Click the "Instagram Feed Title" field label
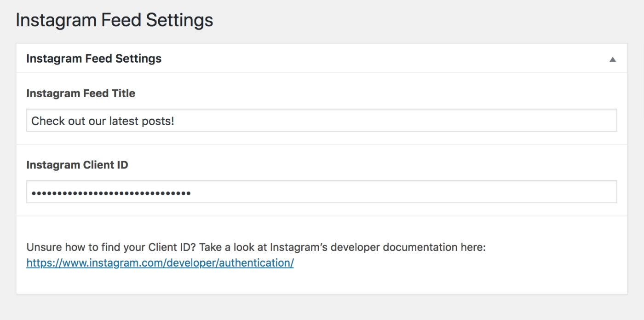The width and height of the screenshot is (644, 320). (80, 93)
